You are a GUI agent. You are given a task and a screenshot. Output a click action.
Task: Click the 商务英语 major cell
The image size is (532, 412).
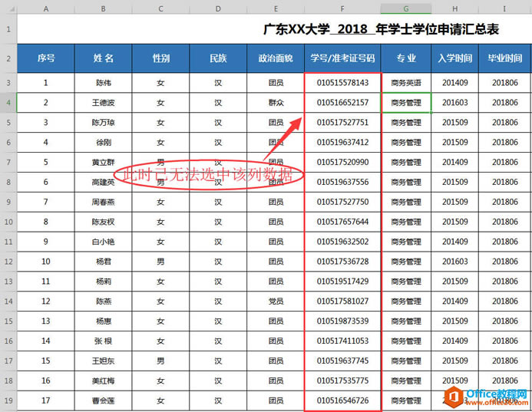405,82
